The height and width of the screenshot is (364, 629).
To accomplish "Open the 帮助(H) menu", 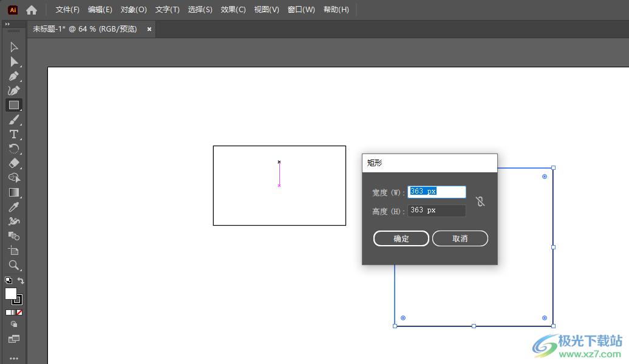I will pyautogui.click(x=336, y=10).
